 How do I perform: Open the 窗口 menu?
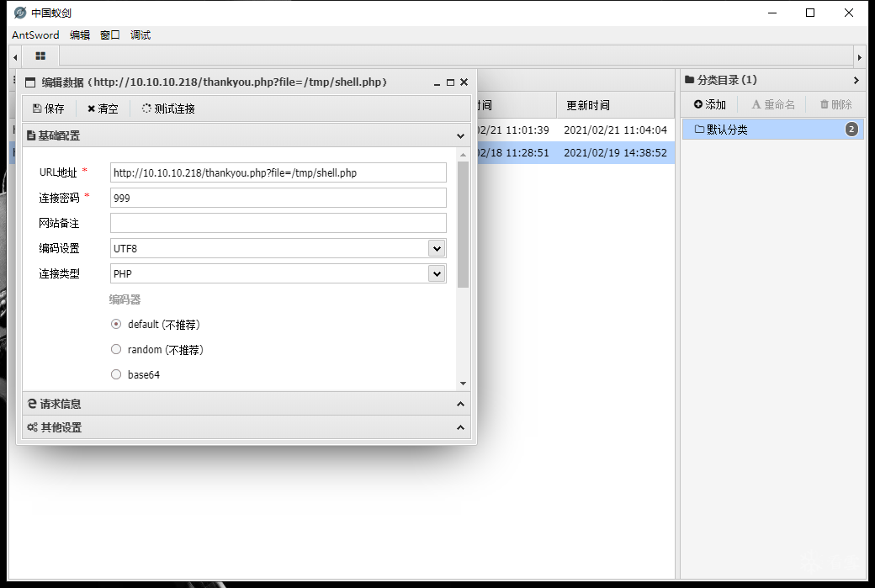tap(110, 34)
